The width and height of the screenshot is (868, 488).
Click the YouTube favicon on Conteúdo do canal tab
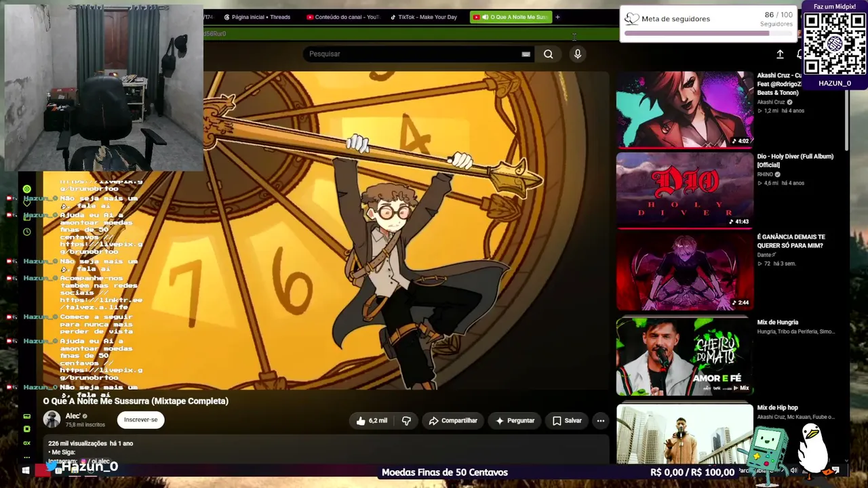point(310,17)
